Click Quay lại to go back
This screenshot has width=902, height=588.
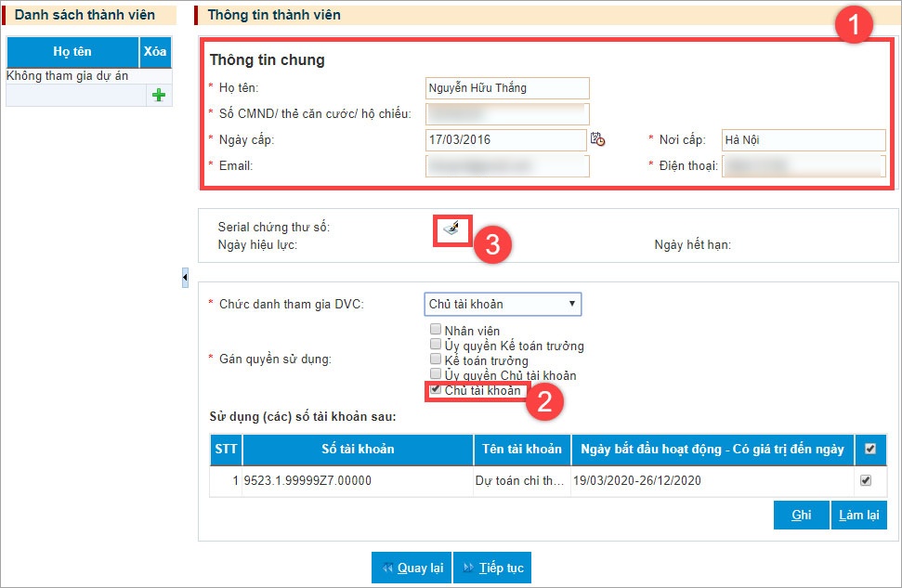tap(412, 568)
